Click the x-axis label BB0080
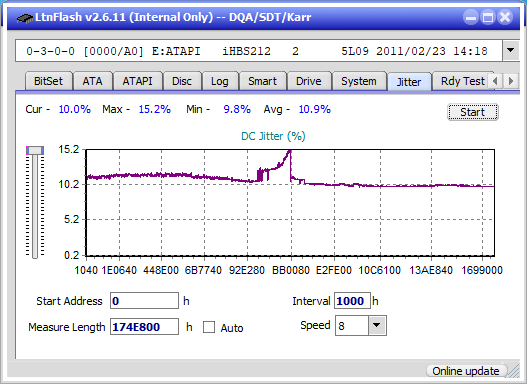527x384 pixels. coord(291,270)
